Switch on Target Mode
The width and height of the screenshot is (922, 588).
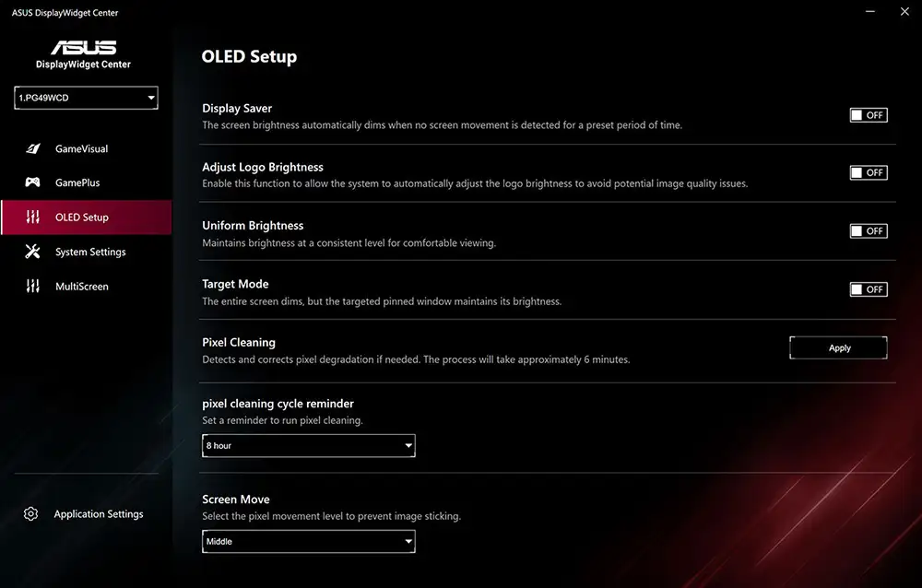pyautogui.click(x=868, y=289)
